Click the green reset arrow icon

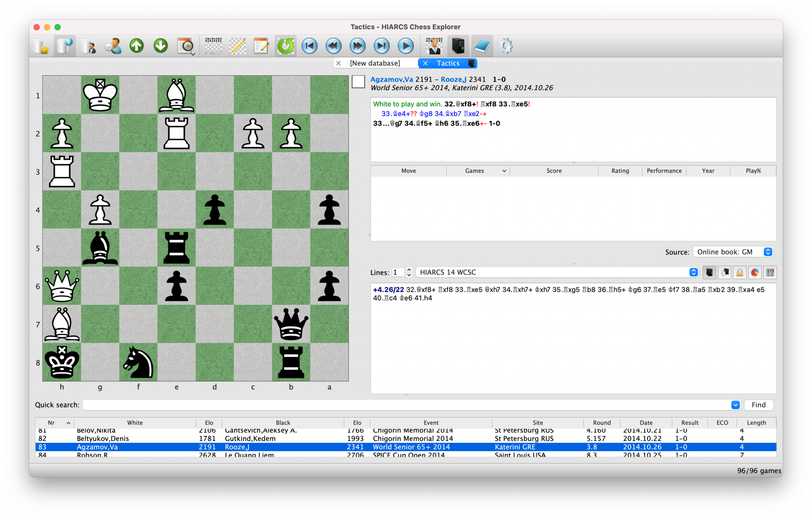(x=285, y=46)
